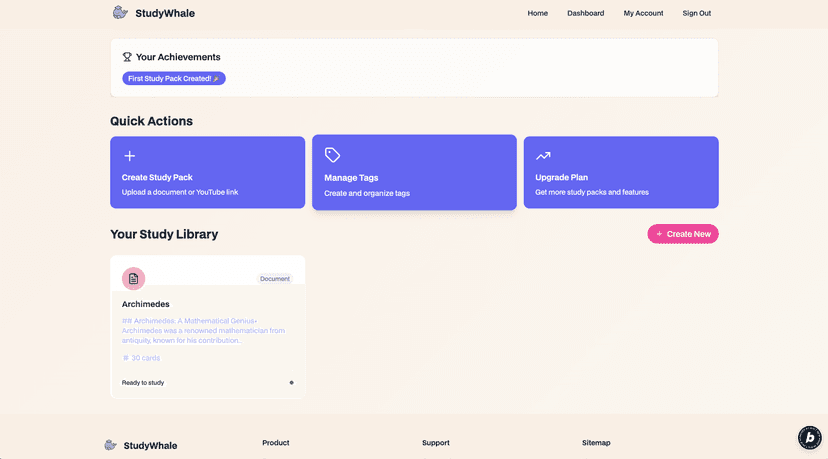Go to the Home page

pos(538,13)
